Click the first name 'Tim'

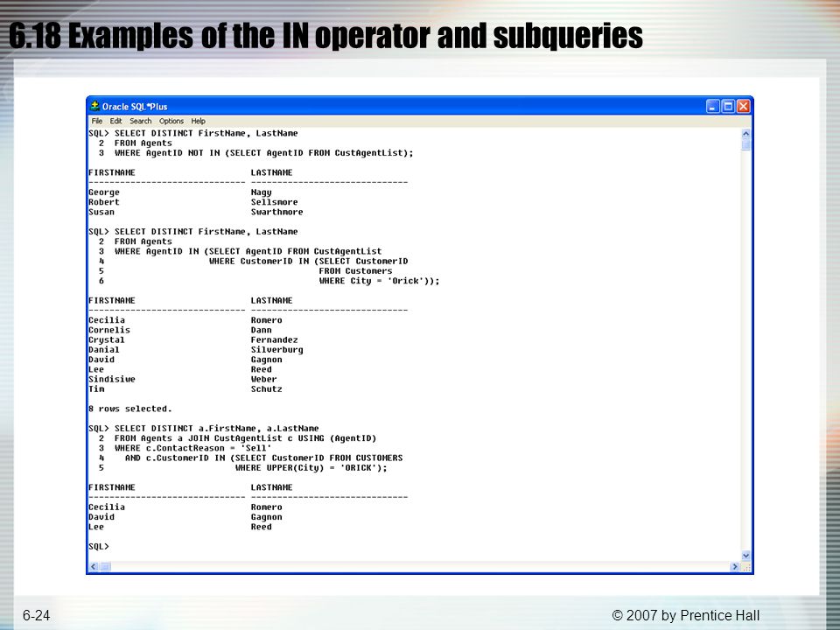pos(96,388)
